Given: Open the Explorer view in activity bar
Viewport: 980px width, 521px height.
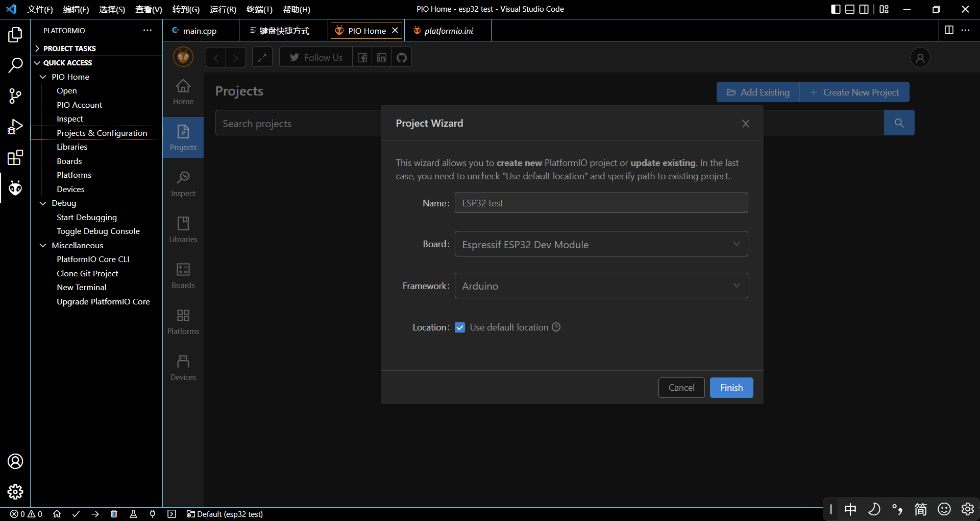Looking at the screenshot, I should pyautogui.click(x=15, y=35).
